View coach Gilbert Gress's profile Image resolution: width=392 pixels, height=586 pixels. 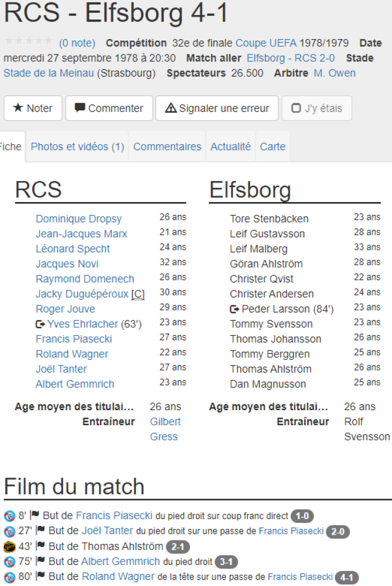pos(165,429)
